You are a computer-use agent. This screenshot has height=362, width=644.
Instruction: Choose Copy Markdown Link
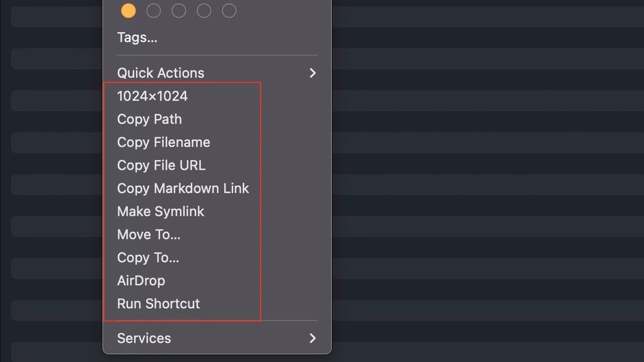click(183, 188)
